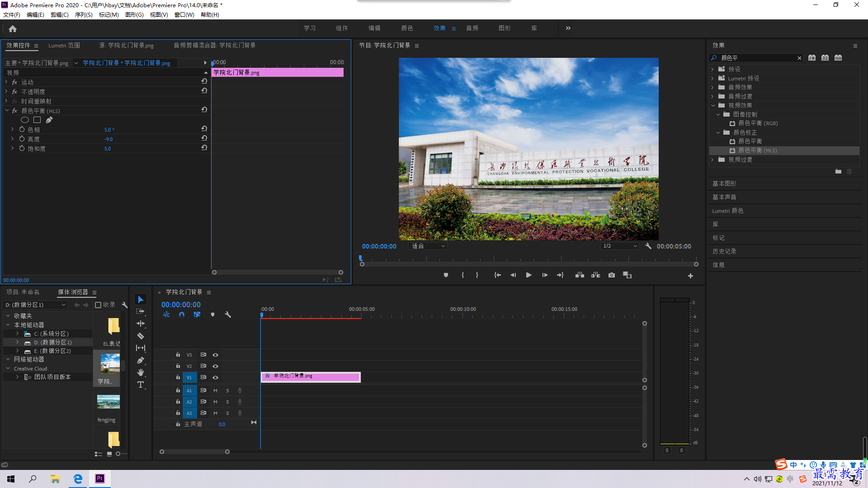Toggle V2 track output eye
The width and height of the screenshot is (868, 488).
[x=216, y=366]
